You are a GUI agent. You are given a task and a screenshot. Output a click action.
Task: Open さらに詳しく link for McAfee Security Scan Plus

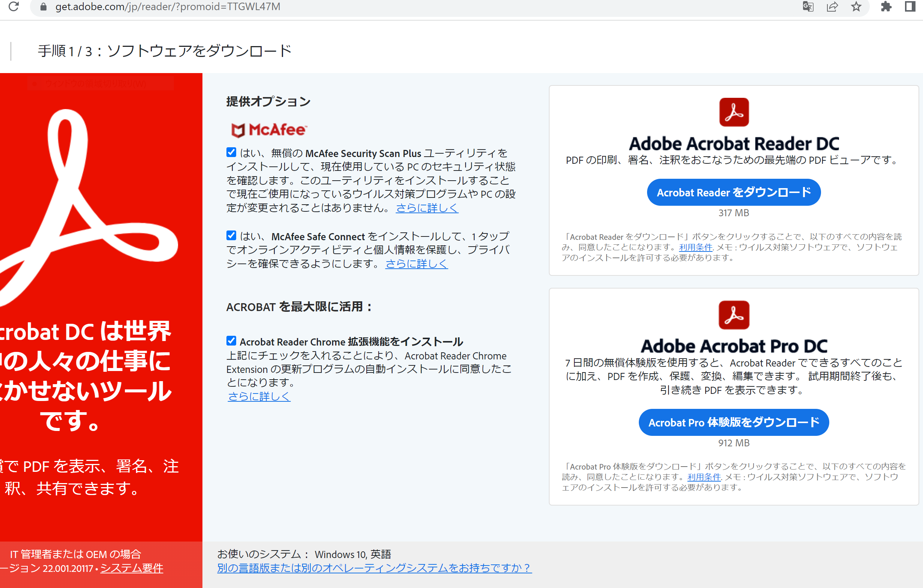click(x=427, y=208)
